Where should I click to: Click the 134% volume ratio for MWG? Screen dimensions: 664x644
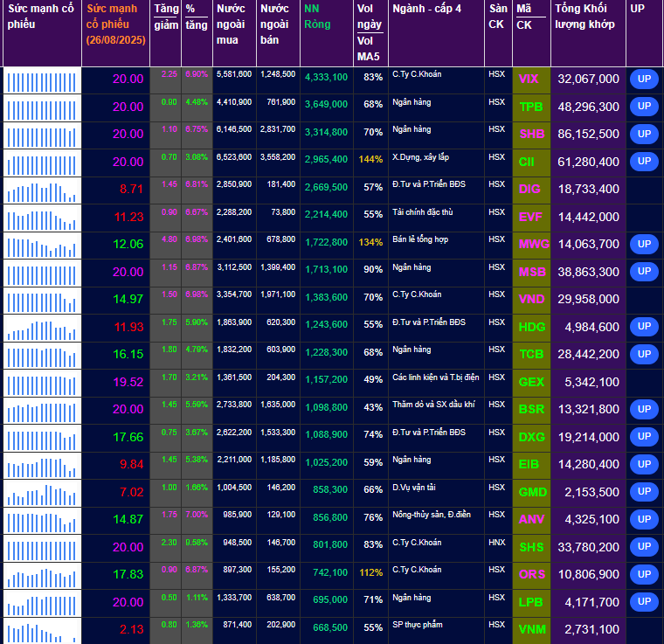pos(370,242)
